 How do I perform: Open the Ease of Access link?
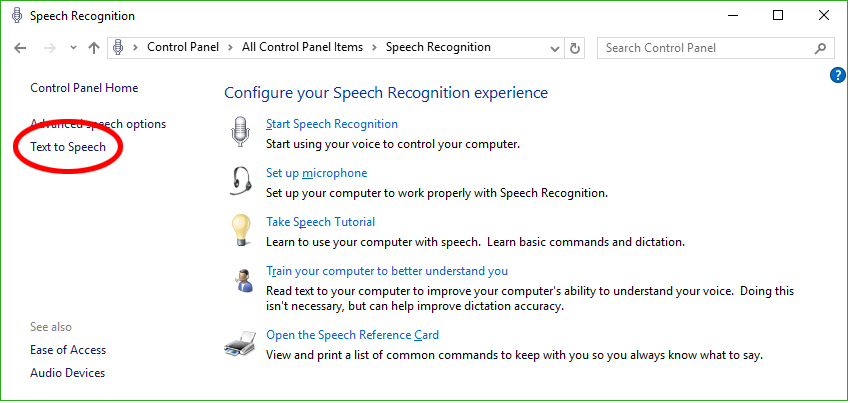(68, 350)
